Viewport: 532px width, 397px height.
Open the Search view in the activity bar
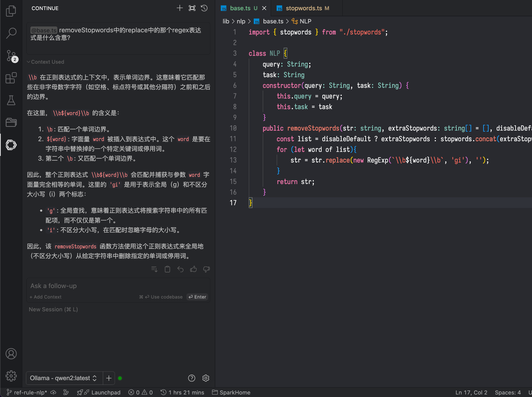11,33
